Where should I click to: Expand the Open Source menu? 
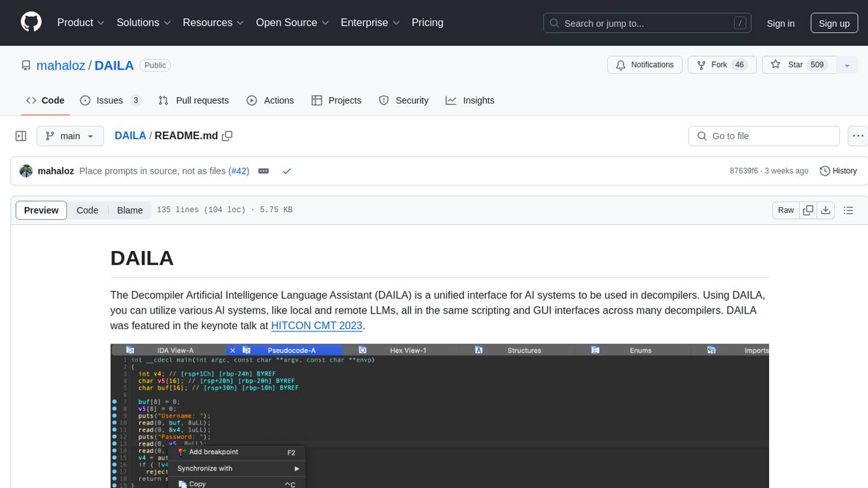292,22
